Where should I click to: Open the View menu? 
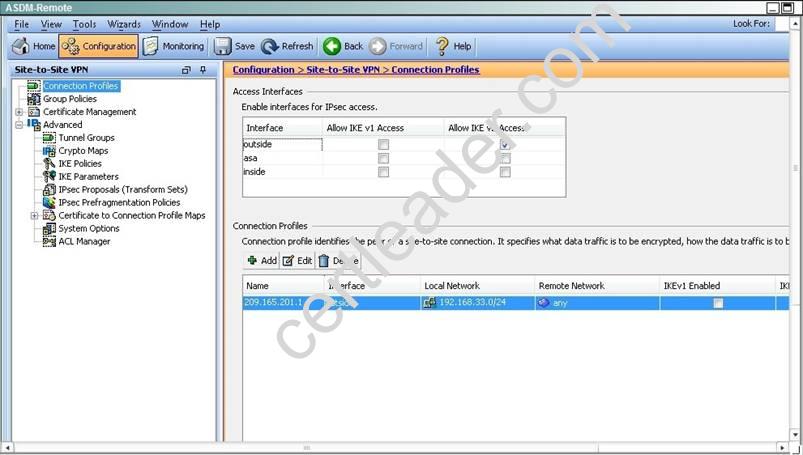tap(51, 24)
